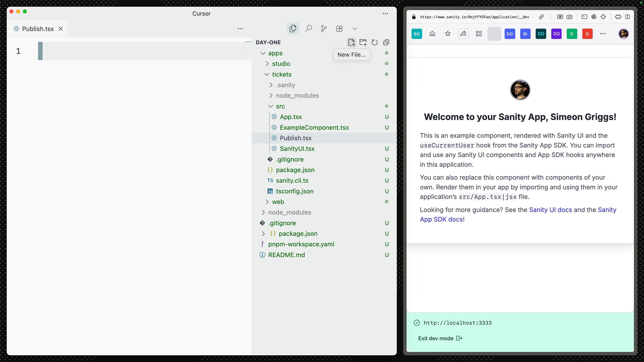Click the New File icon in DAY-ONE explorer
The width and height of the screenshot is (644, 362).
[352, 42]
